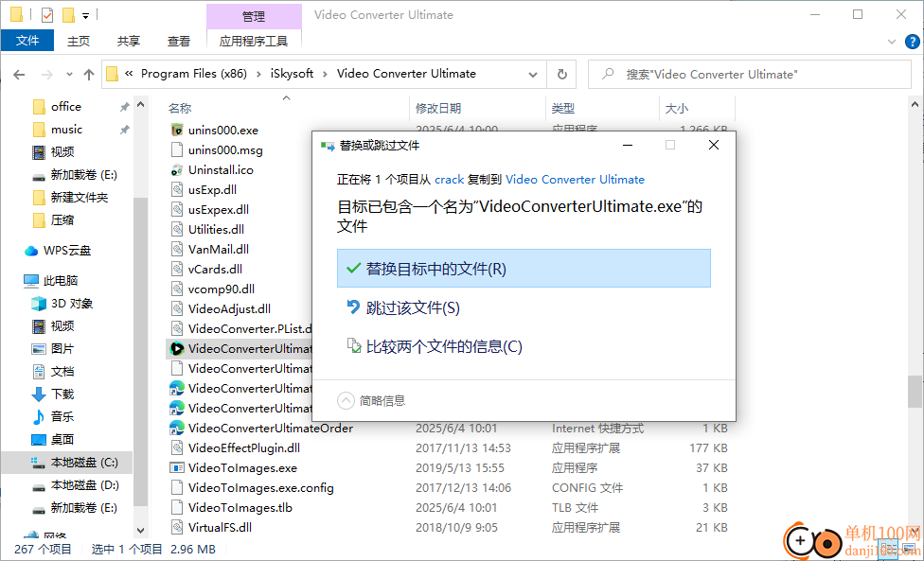Image resolution: width=924 pixels, height=561 pixels.
Task: Click Program Files (x86) breadcrumb
Action: click(194, 74)
